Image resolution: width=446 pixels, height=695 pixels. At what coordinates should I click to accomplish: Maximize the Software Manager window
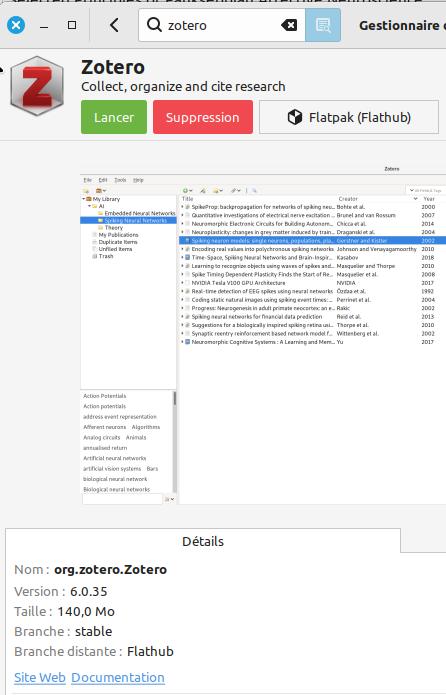coord(72,25)
